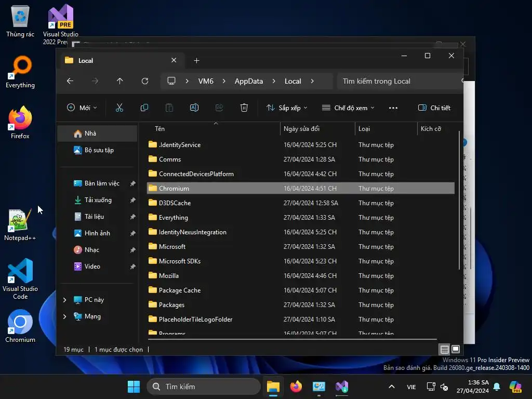Image resolution: width=532 pixels, height=399 pixels.
Task: Open the Sắp xếp sort dropdown
Action: [287, 108]
